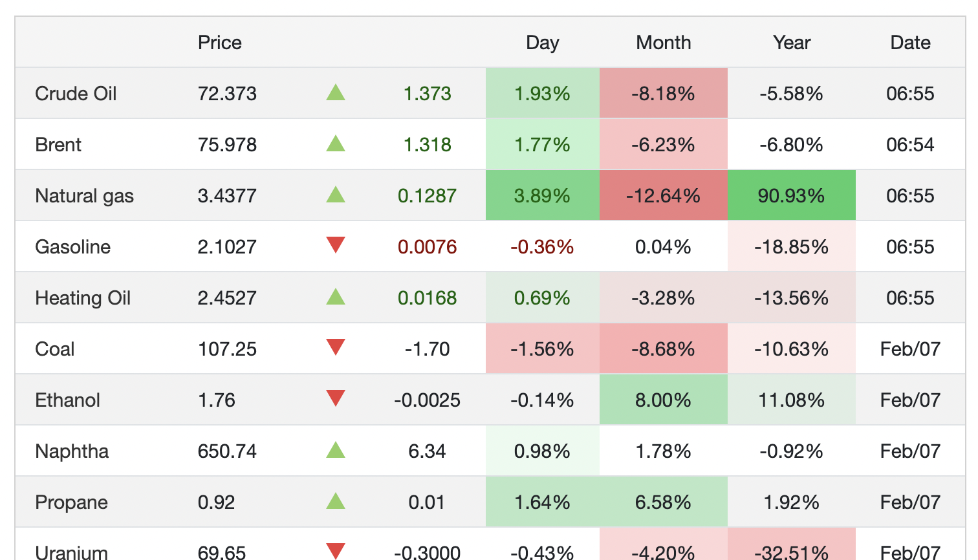Select Propane price 0.92
Viewport: 978px width, 560px height.
click(217, 502)
